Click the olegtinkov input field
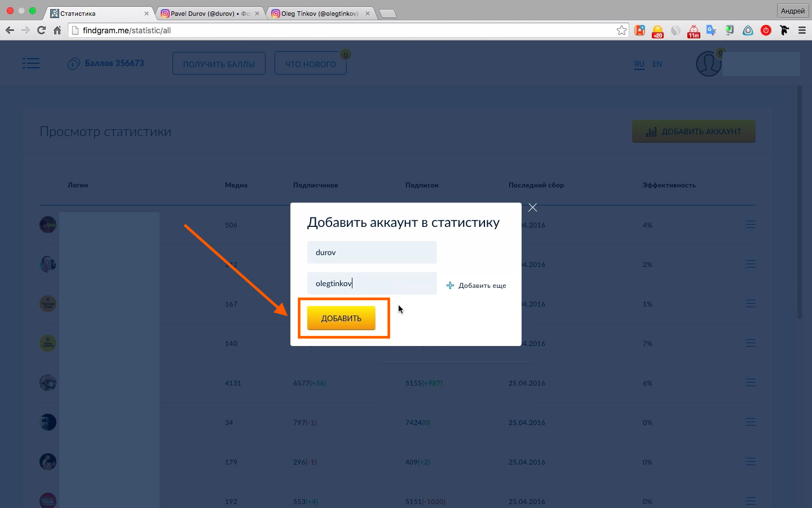Image resolution: width=812 pixels, height=508 pixels. point(372,283)
